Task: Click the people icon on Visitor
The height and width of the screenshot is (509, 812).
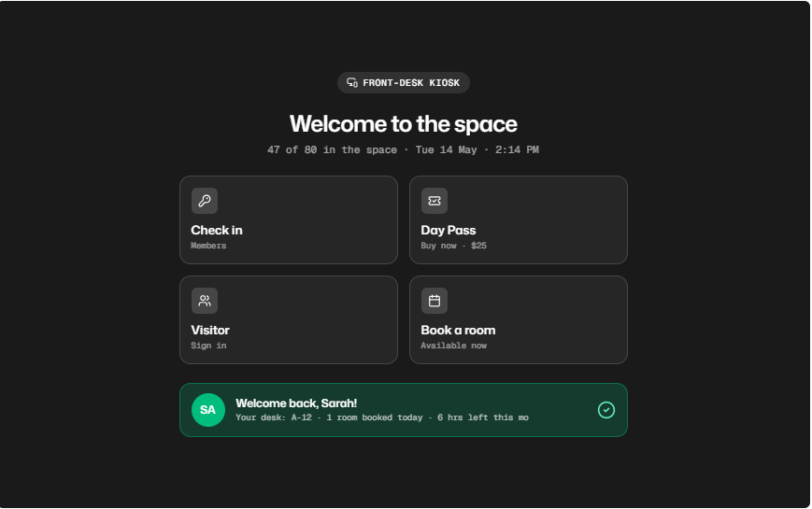Action: 205,301
